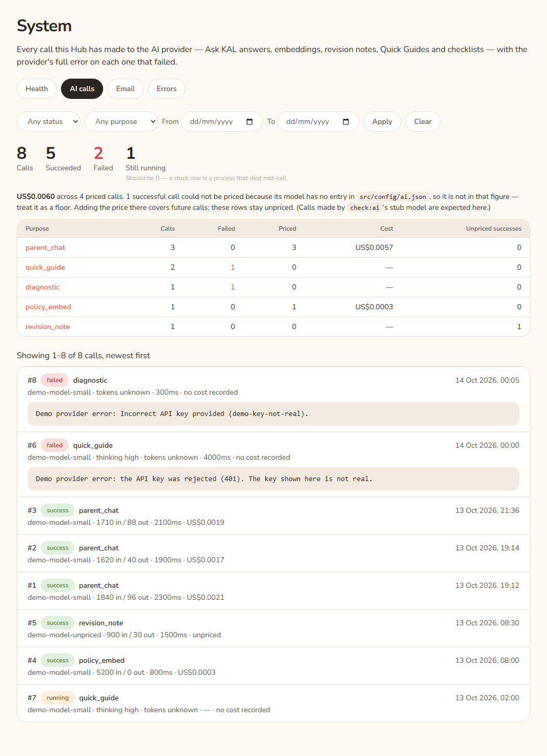
Task: Click the To date input field
Action: (x=318, y=122)
